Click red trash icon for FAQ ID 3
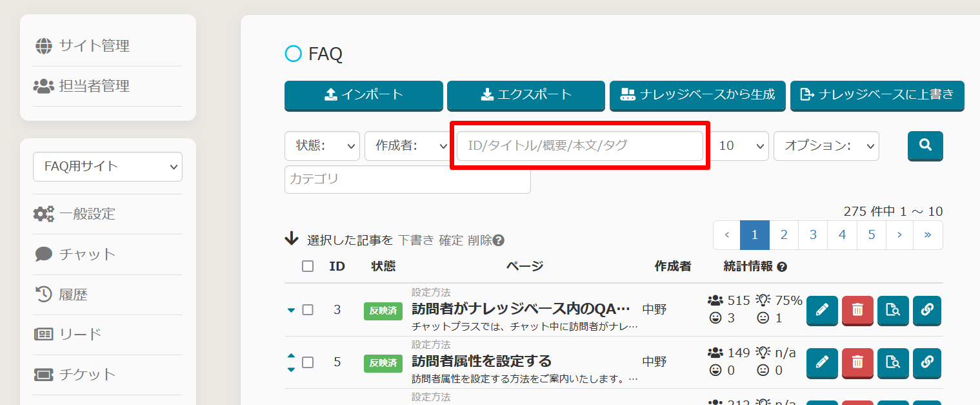 857,310
